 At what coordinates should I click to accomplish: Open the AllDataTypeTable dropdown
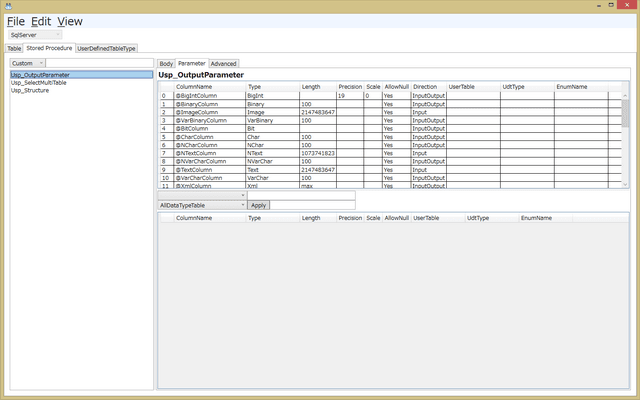point(202,205)
